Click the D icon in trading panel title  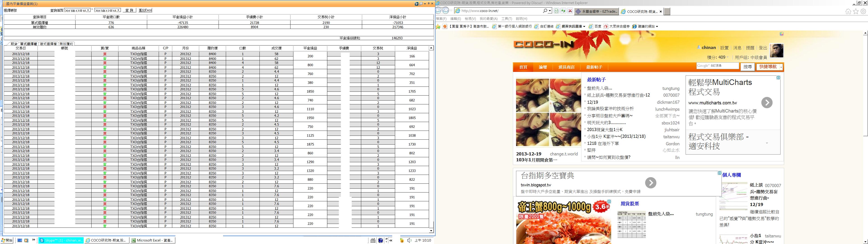[x=416, y=4]
